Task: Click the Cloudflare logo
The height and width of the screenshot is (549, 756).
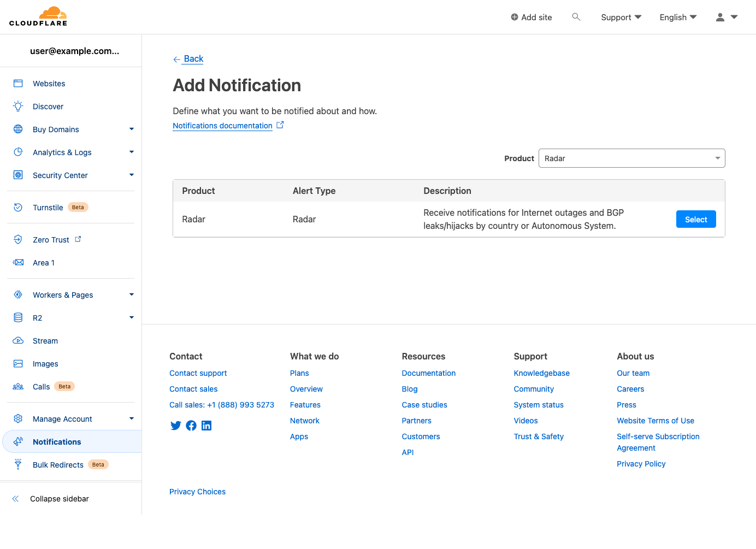Action: click(x=38, y=16)
